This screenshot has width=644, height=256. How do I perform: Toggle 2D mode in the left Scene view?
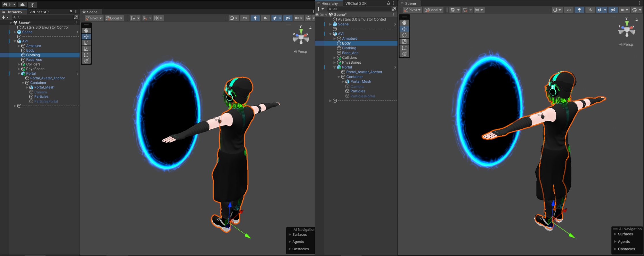(245, 18)
